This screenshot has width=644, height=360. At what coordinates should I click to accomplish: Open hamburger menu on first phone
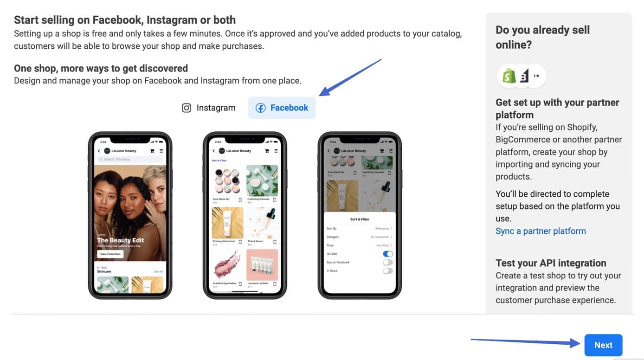tap(161, 151)
